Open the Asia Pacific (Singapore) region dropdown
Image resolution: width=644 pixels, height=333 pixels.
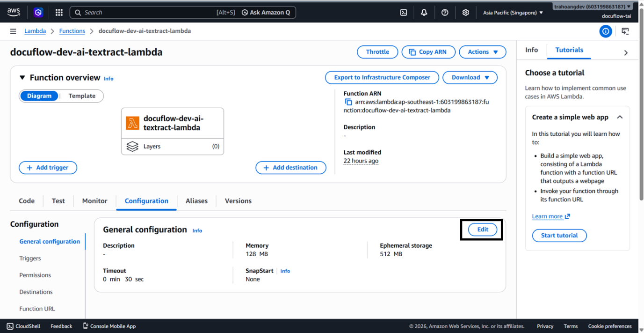(x=513, y=13)
